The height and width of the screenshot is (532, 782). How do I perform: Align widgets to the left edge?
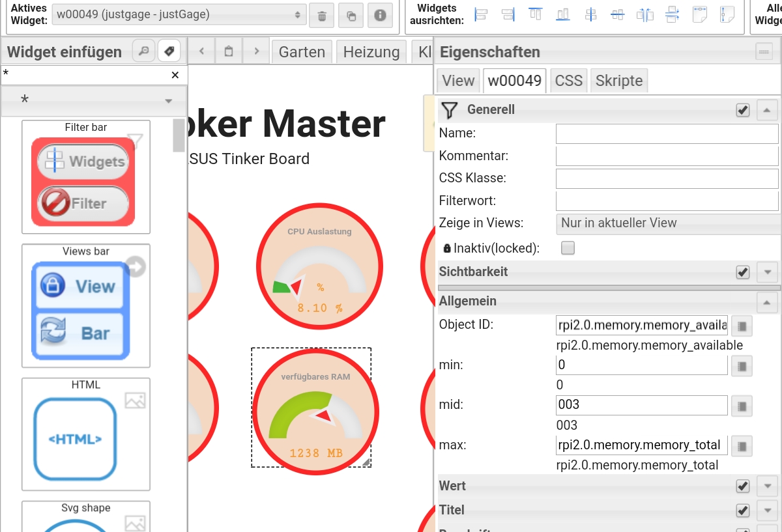click(x=481, y=14)
